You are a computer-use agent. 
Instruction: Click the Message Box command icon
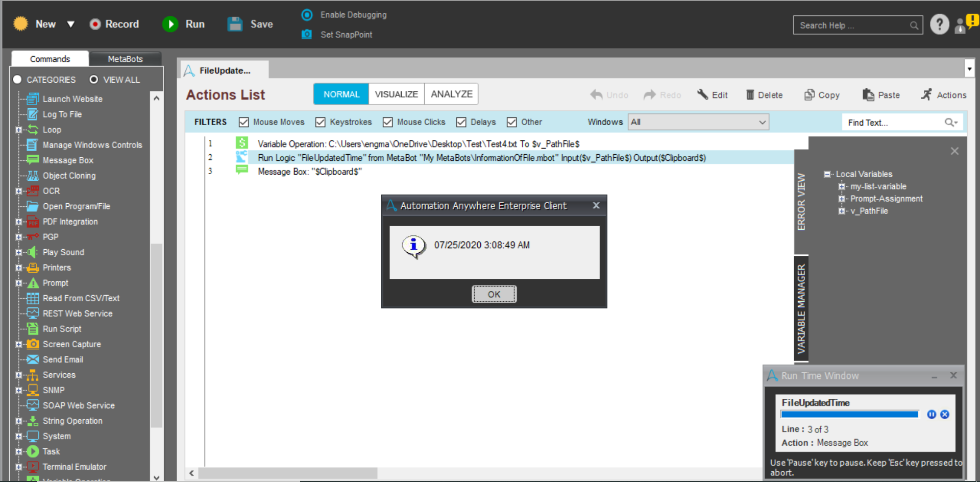point(33,160)
